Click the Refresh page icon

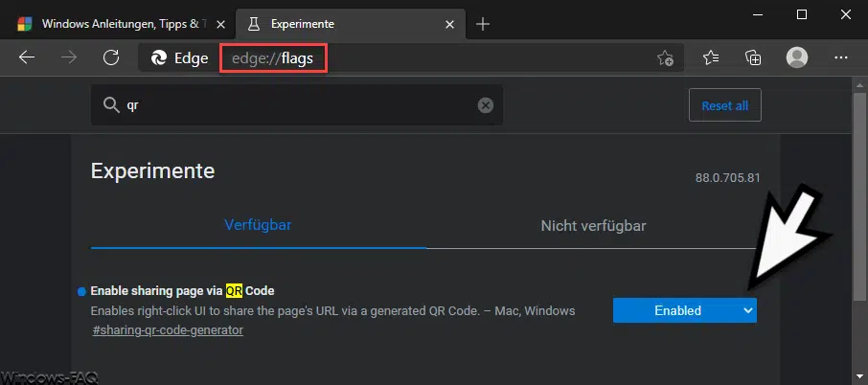[111, 58]
